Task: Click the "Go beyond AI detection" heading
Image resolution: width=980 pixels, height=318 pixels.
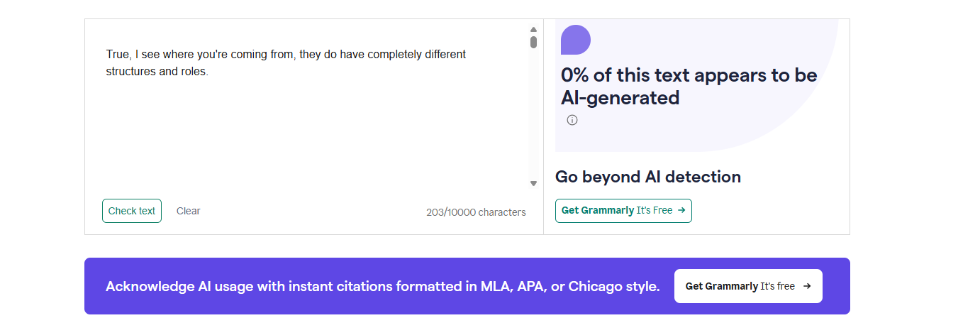Action: [648, 177]
